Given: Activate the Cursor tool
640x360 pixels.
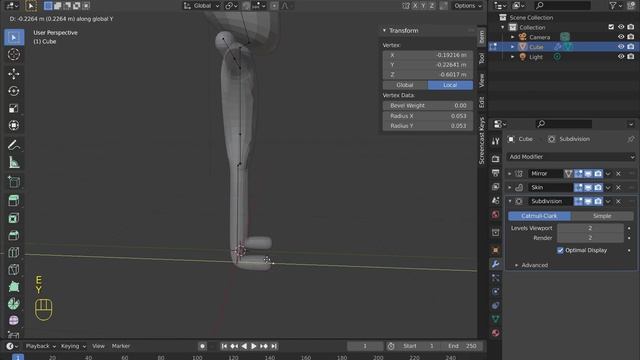Looking at the screenshot, I should pos(14,54).
